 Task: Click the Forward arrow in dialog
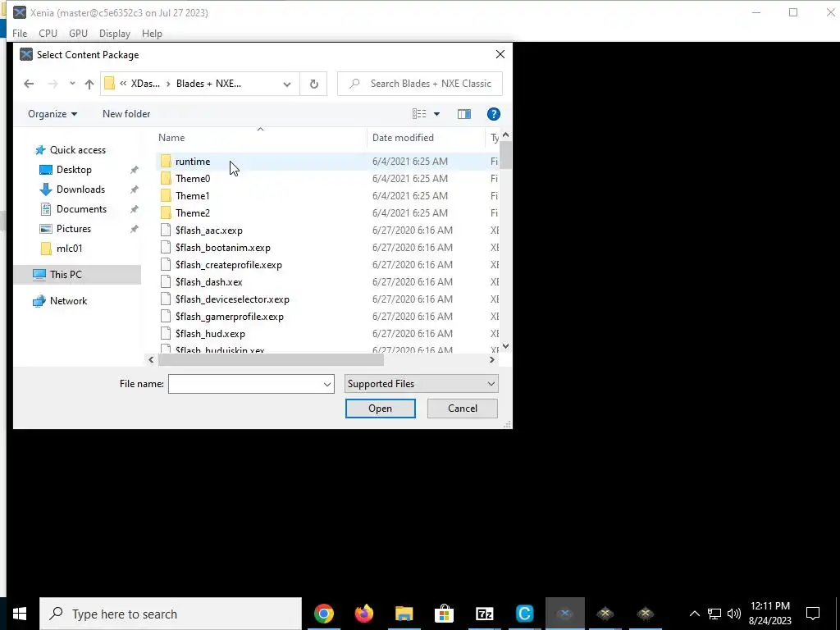coord(52,84)
